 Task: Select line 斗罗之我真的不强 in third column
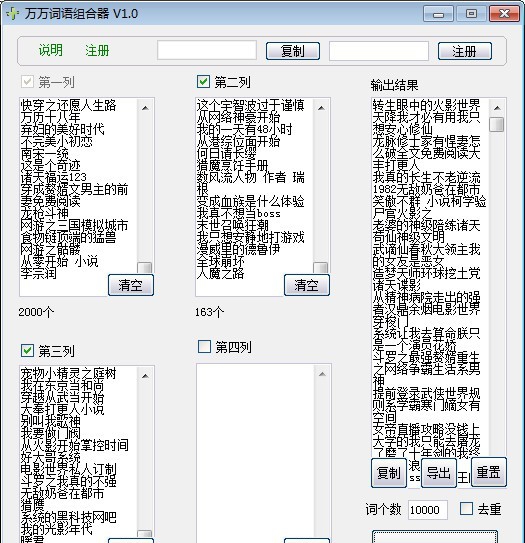coord(68,481)
